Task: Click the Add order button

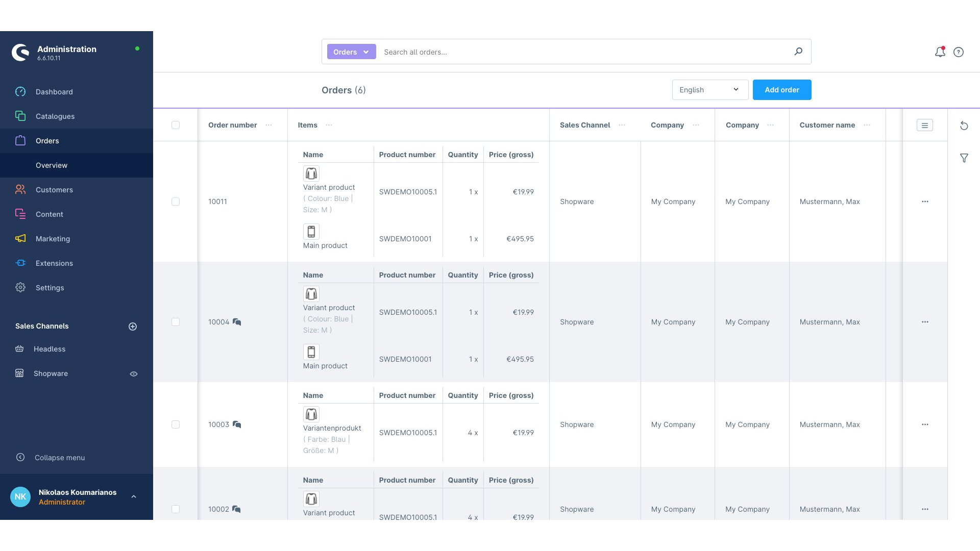Action: pyautogui.click(x=781, y=90)
